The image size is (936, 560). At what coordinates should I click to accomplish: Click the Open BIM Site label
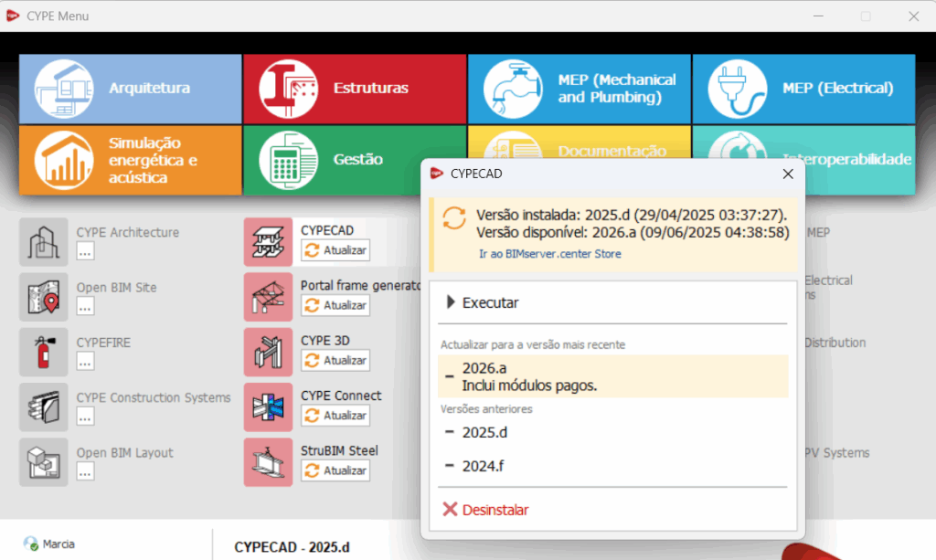pyautogui.click(x=116, y=288)
